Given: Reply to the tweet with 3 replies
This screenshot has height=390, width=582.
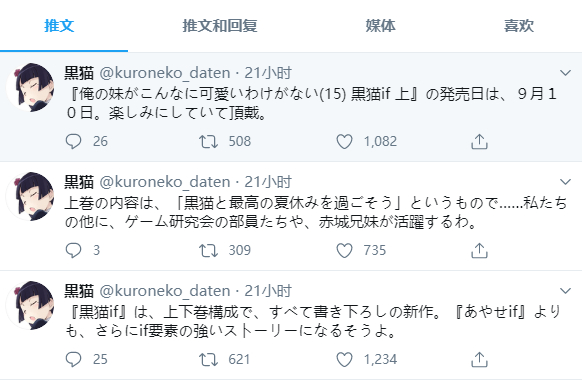Looking at the screenshot, I should tap(73, 250).
